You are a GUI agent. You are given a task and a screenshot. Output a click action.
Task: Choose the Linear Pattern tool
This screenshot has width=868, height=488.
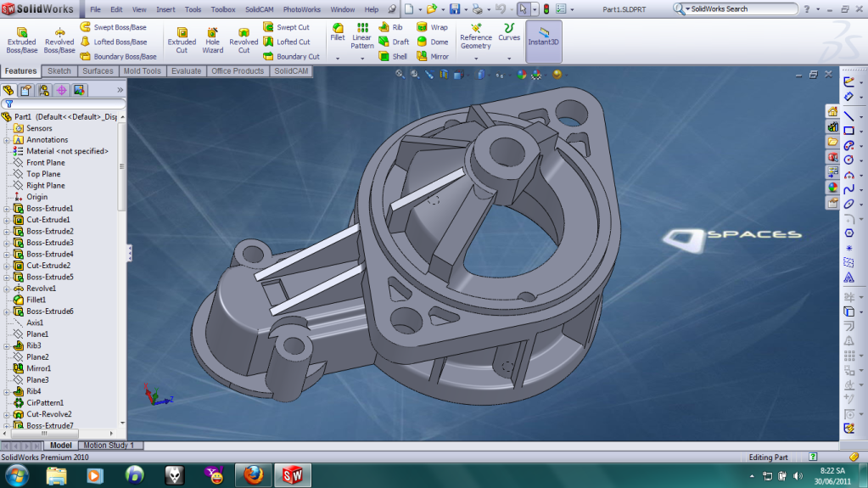coord(362,36)
